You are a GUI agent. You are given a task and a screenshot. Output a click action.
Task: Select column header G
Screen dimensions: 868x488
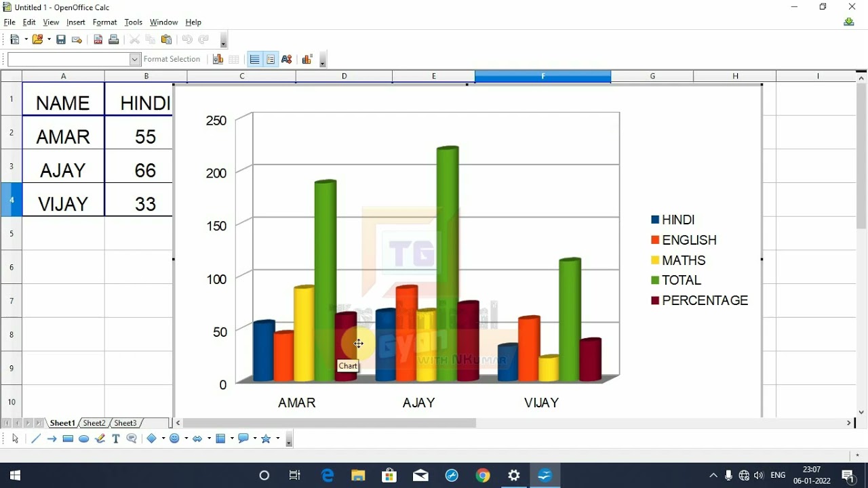click(x=652, y=77)
